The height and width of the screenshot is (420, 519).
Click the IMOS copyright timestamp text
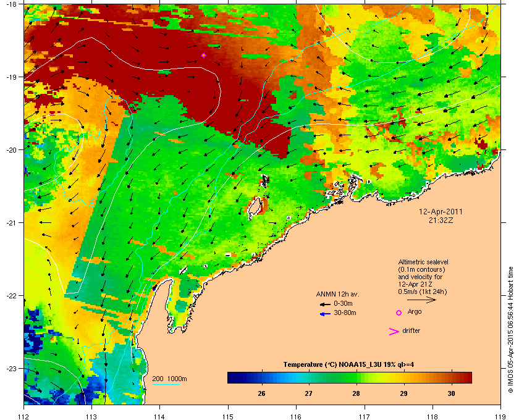coord(510,329)
